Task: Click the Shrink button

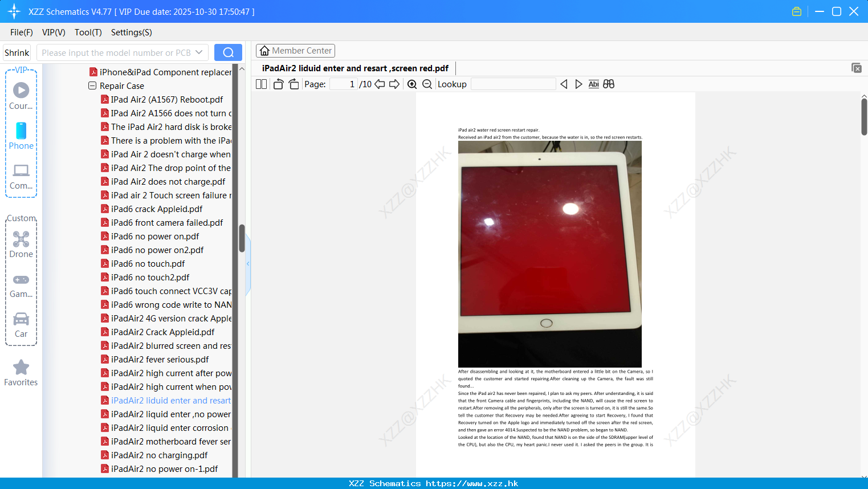Action: (x=17, y=52)
